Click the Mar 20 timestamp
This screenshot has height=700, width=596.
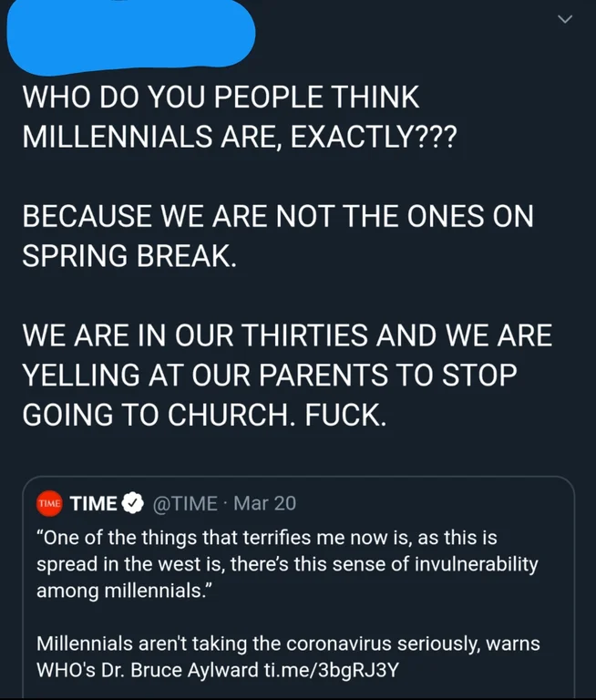point(265,503)
